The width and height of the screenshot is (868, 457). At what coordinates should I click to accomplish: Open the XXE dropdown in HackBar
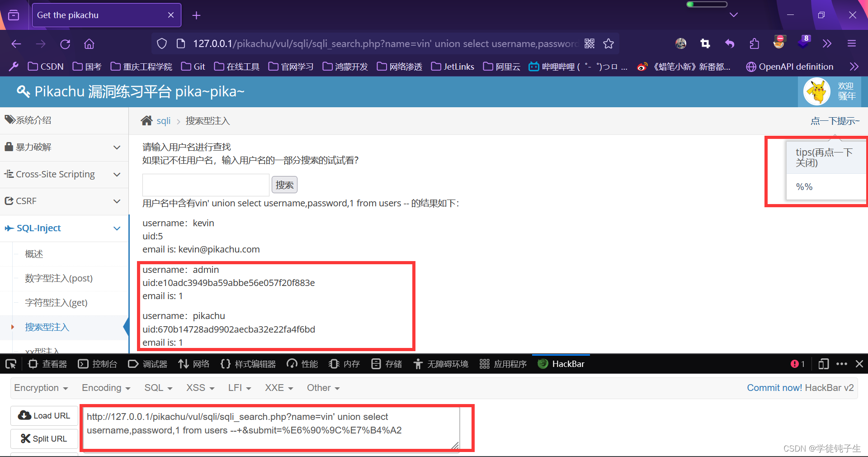click(279, 388)
